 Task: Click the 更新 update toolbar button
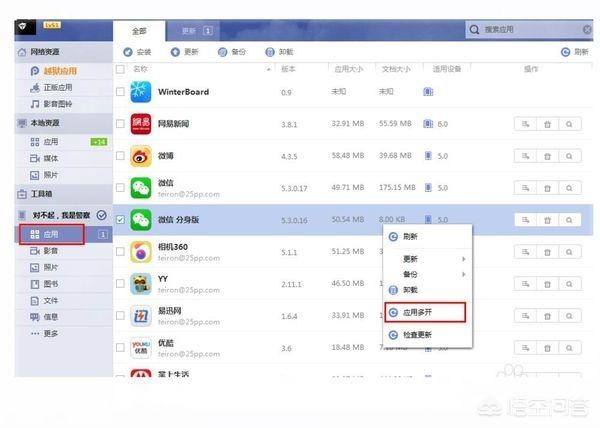[x=184, y=52]
